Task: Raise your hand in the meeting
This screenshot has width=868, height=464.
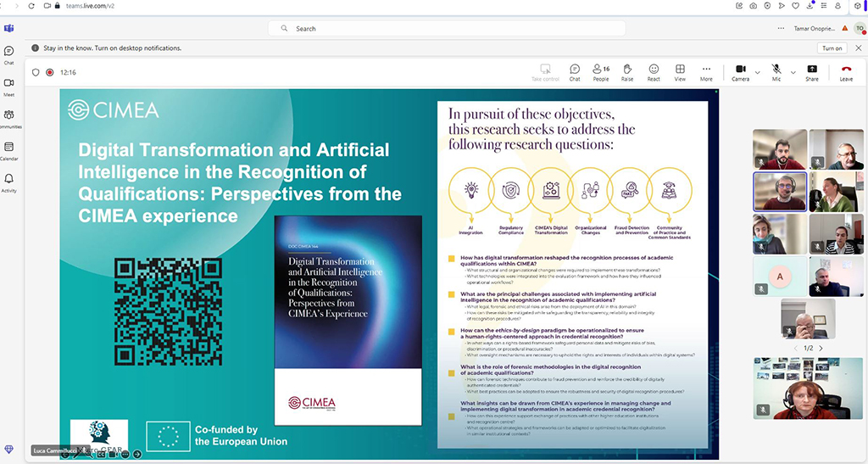Action: pyautogui.click(x=626, y=71)
